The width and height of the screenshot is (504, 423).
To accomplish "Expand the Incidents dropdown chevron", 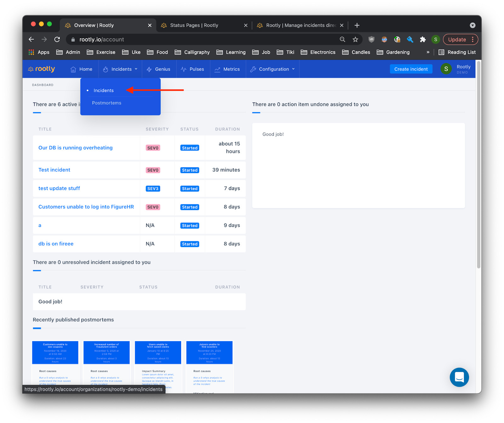I will click(x=136, y=69).
